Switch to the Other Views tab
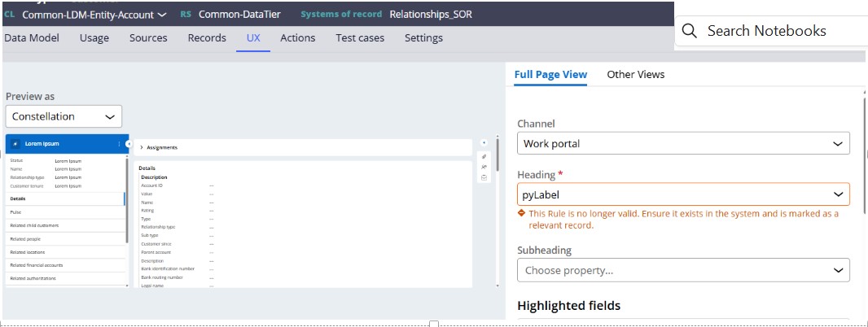This screenshot has height=327, width=868. point(635,74)
